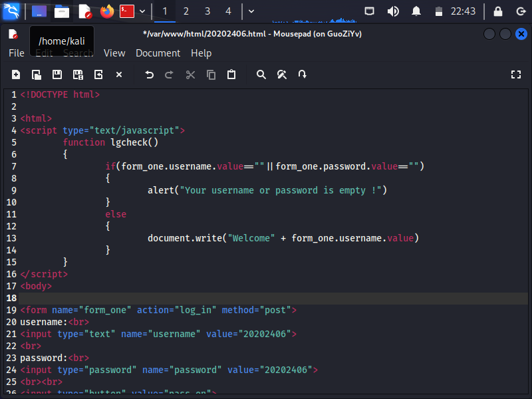Lock the screen with padlock icon
Screen dimensions: 532x399
coord(498,11)
